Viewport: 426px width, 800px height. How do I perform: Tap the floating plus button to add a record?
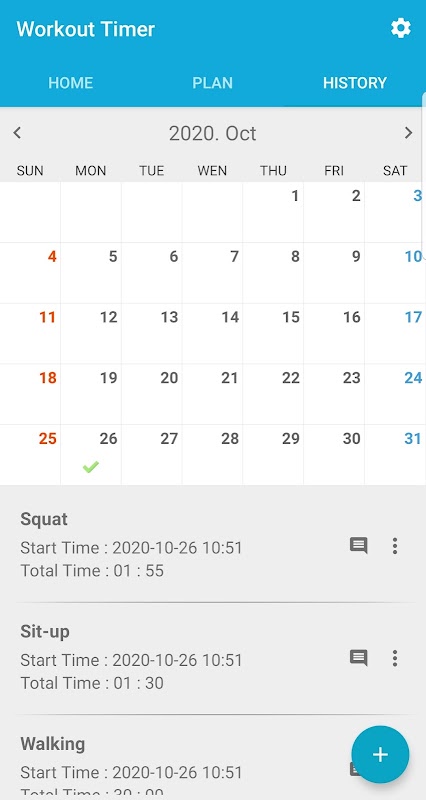pyautogui.click(x=380, y=755)
